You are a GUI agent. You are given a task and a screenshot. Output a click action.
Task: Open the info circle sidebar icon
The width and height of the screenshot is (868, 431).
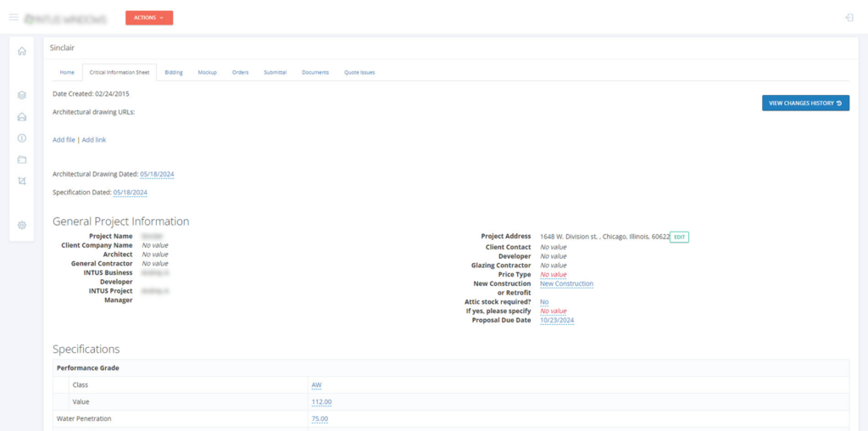[22, 138]
